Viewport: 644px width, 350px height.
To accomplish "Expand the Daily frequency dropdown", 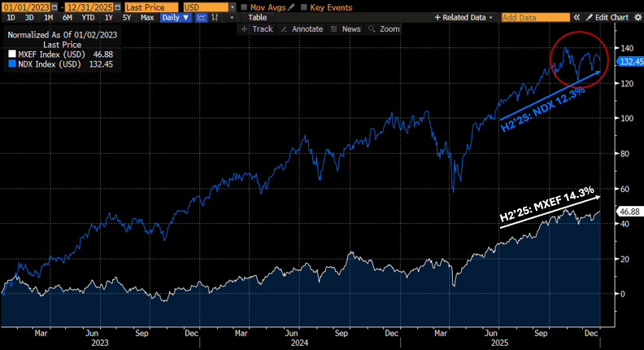I will (x=176, y=17).
